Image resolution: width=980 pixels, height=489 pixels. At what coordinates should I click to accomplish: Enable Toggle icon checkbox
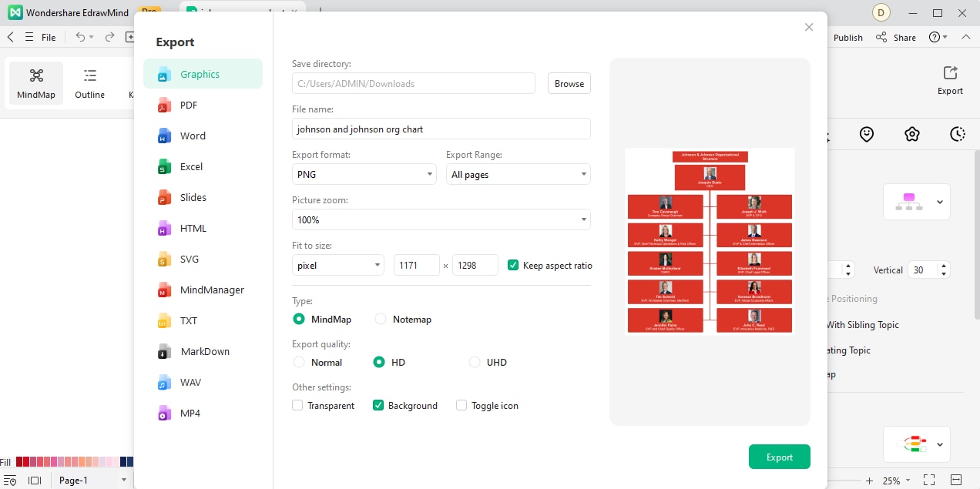(x=461, y=405)
